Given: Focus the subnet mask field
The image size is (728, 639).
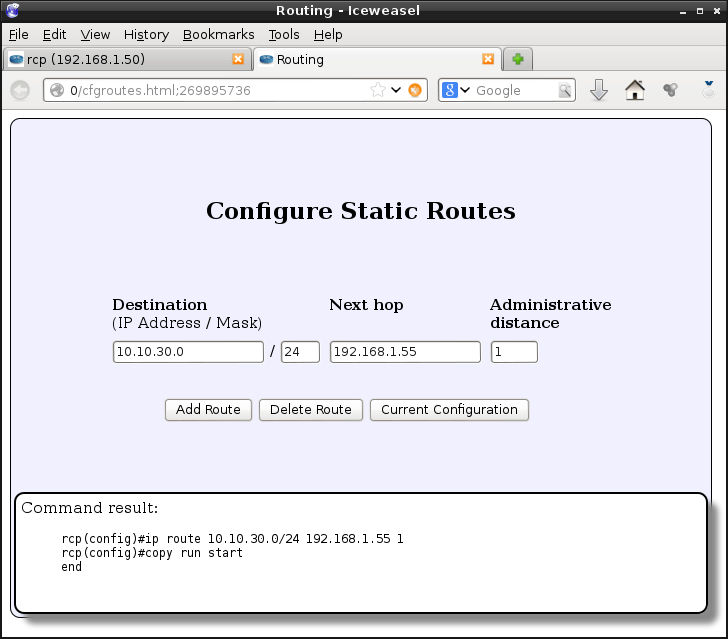Looking at the screenshot, I should pyautogui.click(x=300, y=352).
